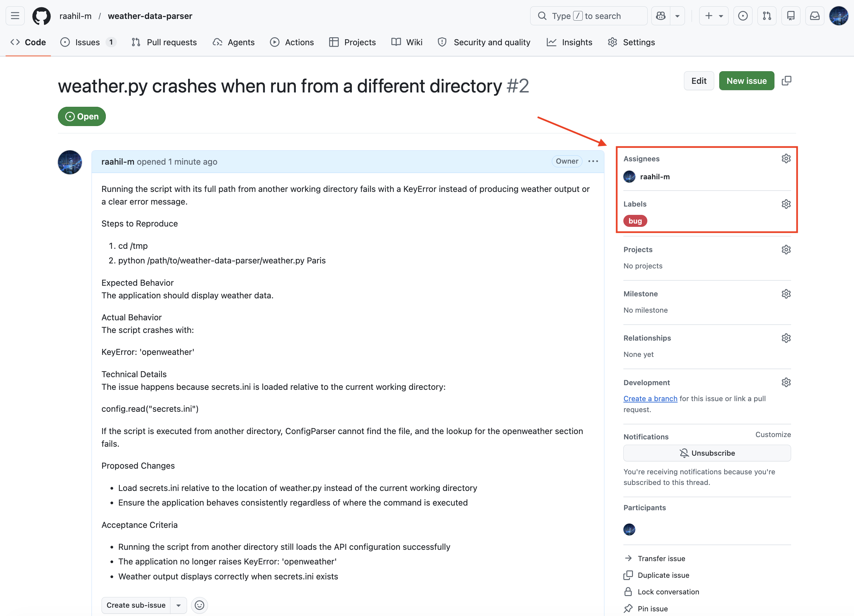Switch to the Issues tab
This screenshot has height=616, width=854.
[x=88, y=42]
